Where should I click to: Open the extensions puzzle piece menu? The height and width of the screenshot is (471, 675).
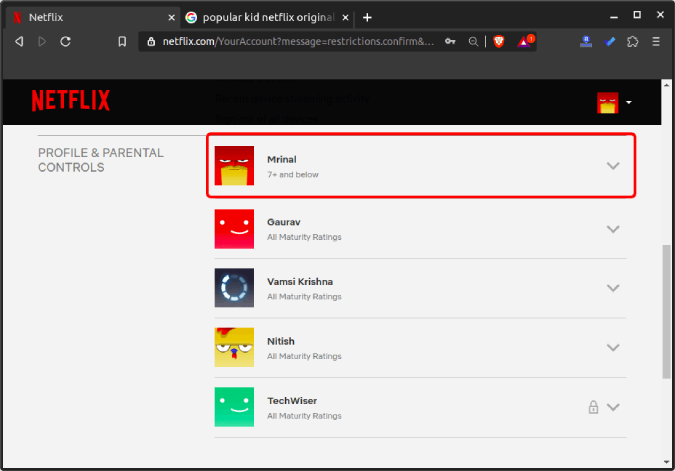(632, 41)
